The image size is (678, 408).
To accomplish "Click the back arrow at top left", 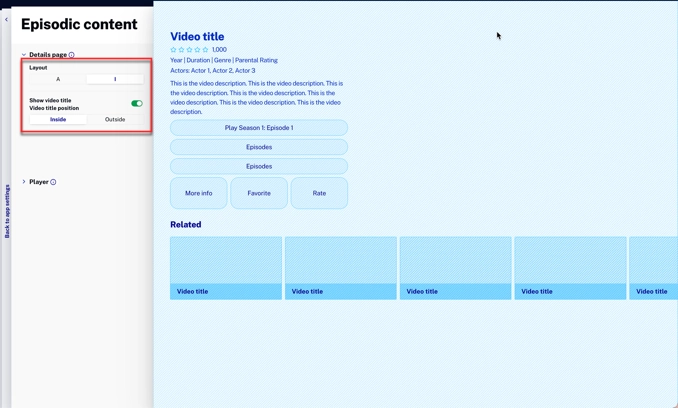I will (6, 19).
